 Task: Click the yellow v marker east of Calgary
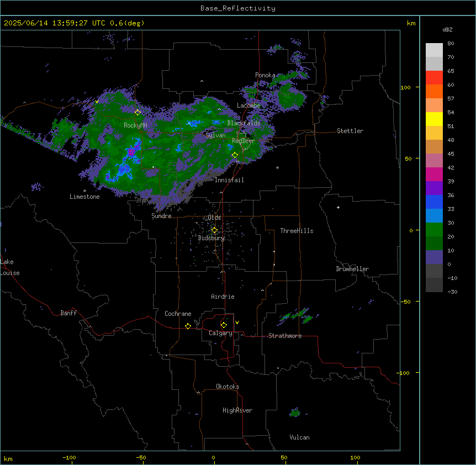click(x=237, y=323)
